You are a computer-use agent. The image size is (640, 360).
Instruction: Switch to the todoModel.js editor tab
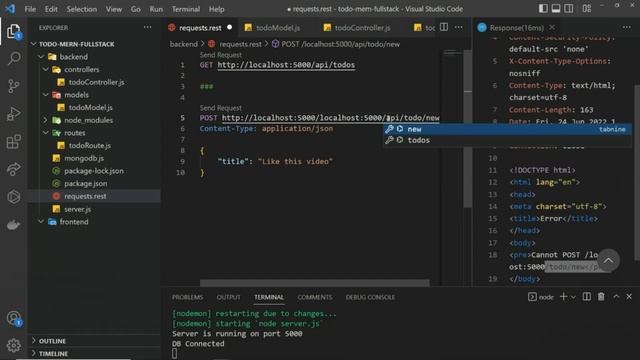278,28
